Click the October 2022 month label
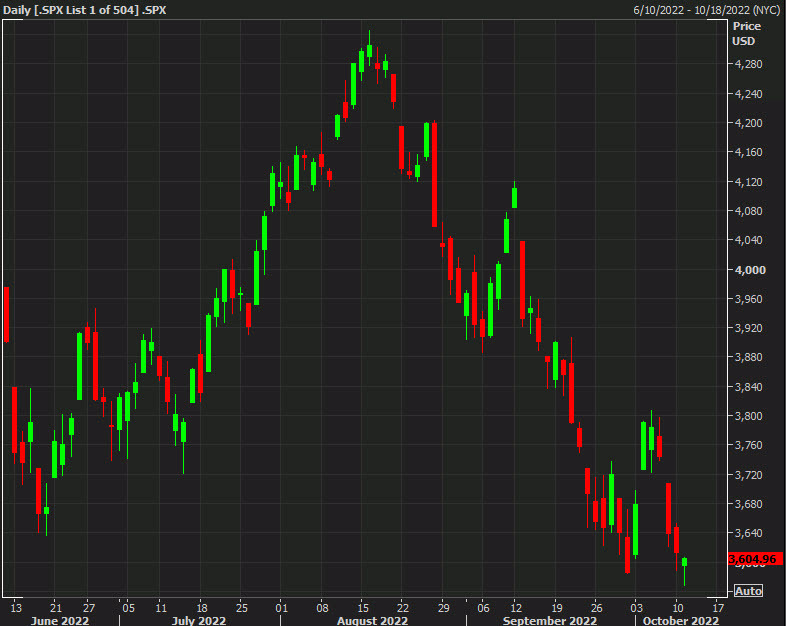The height and width of the screenshot is (626, 786). [x=680, y=620]
